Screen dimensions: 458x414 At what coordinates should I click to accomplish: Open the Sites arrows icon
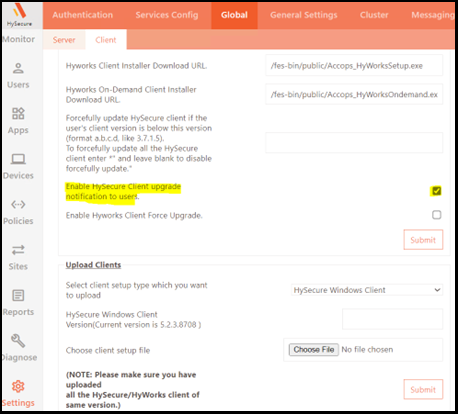tap(18, 250)
